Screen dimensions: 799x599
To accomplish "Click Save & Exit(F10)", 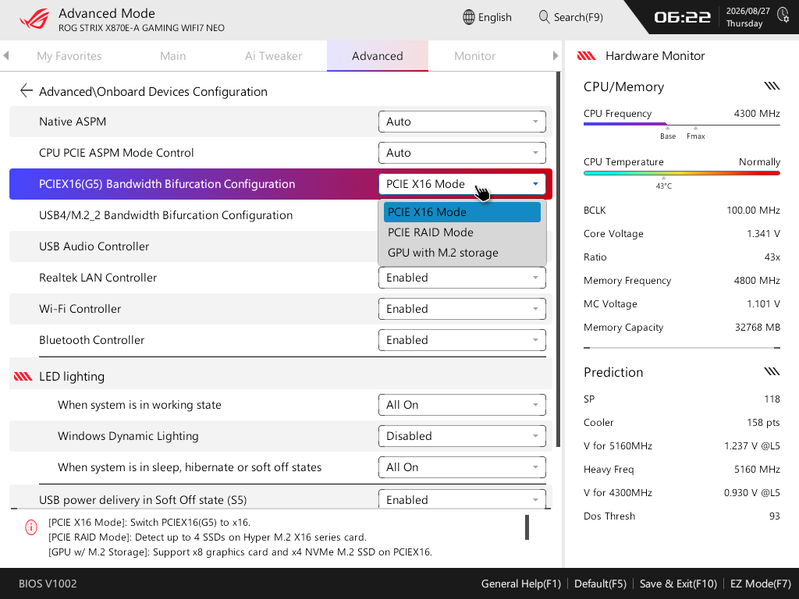I will pos(678,584).
